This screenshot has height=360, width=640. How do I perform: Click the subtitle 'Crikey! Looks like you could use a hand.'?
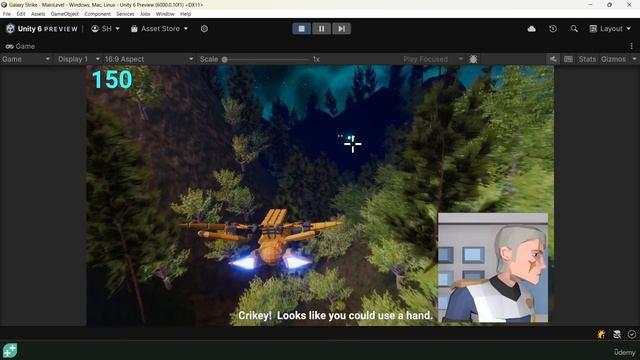[x=335, y=316]
